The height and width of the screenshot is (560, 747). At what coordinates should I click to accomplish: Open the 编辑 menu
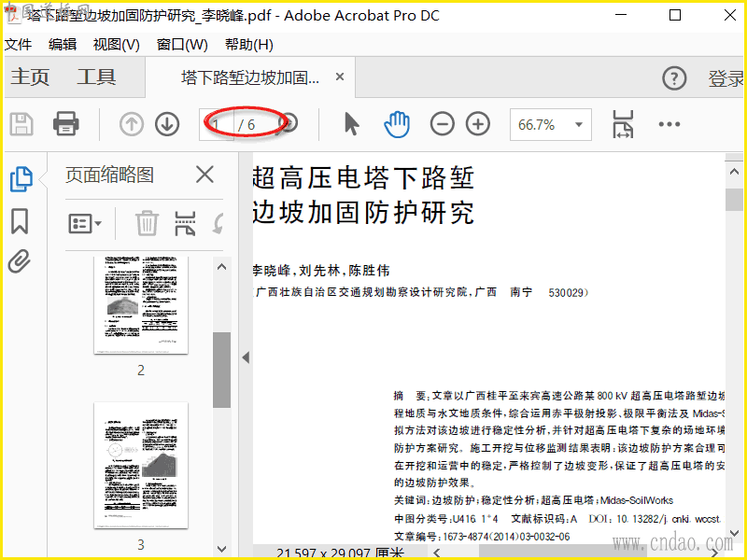[x=63, y=45]
